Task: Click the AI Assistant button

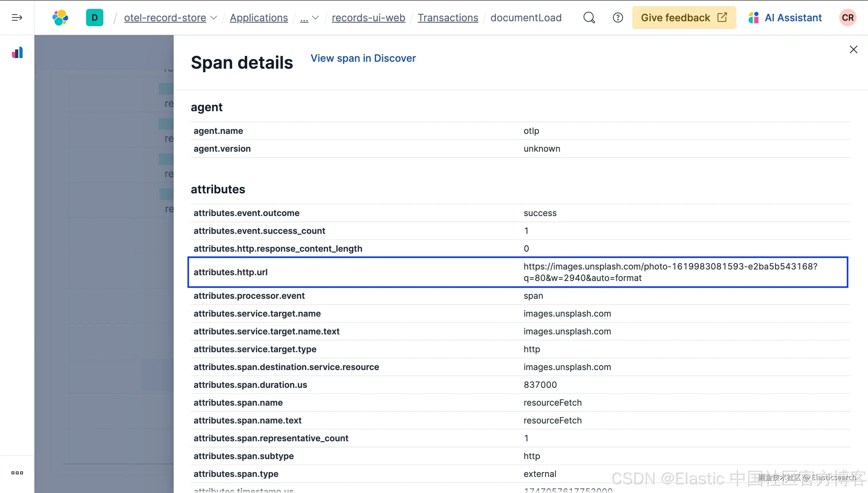Action: point(785,18)
